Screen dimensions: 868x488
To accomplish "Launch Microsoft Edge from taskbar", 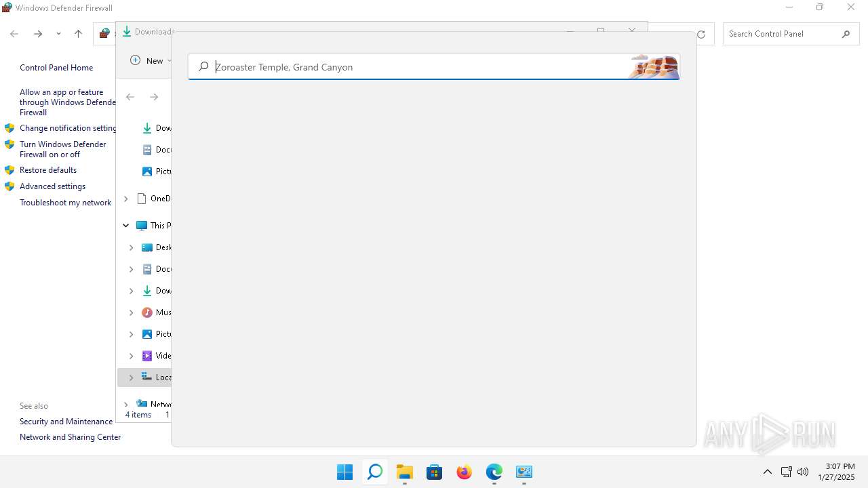I will pos(494,472).
